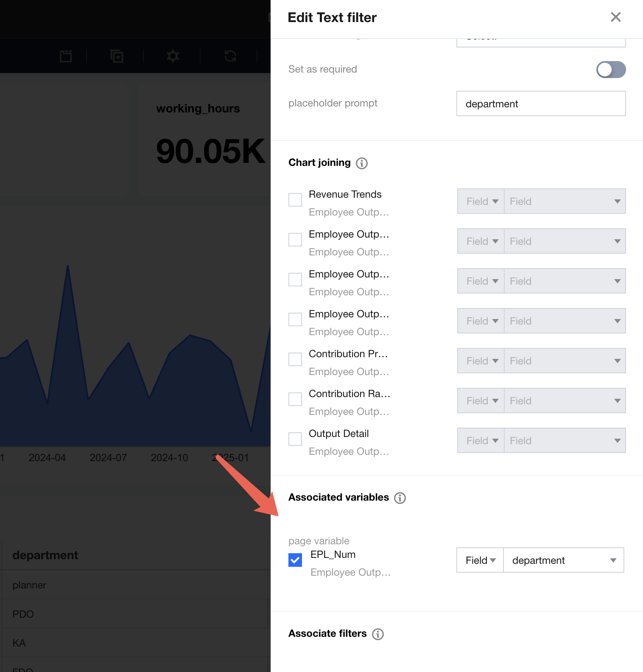Open the Field type dropdown for Revenue Trends

click(481, 202)
